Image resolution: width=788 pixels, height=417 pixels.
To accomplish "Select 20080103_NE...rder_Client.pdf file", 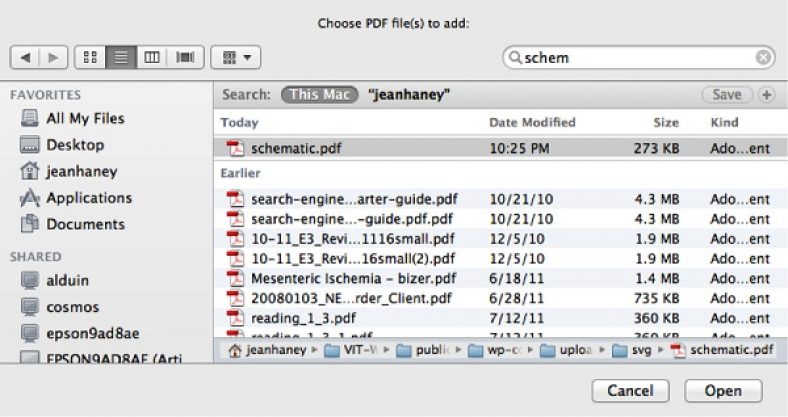I will 501,298.
